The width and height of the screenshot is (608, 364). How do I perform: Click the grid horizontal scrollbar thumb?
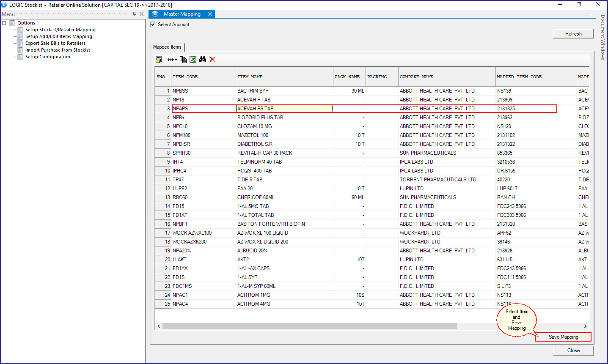click(x=310, y=326)
